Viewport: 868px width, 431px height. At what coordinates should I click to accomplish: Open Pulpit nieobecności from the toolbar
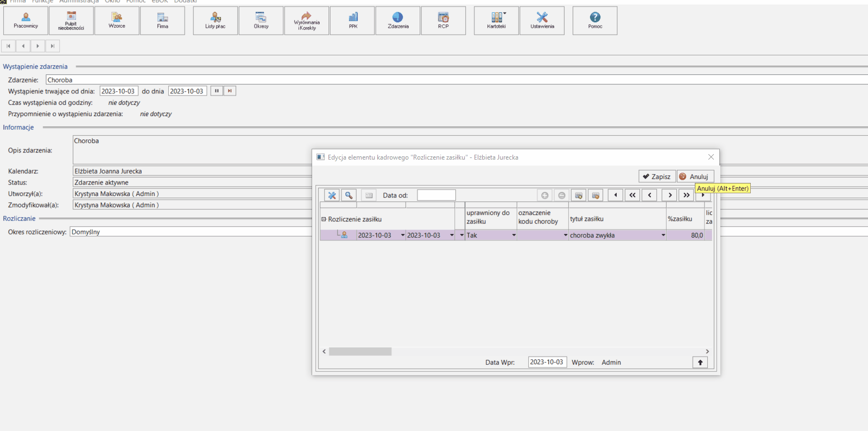pos(71,21)
